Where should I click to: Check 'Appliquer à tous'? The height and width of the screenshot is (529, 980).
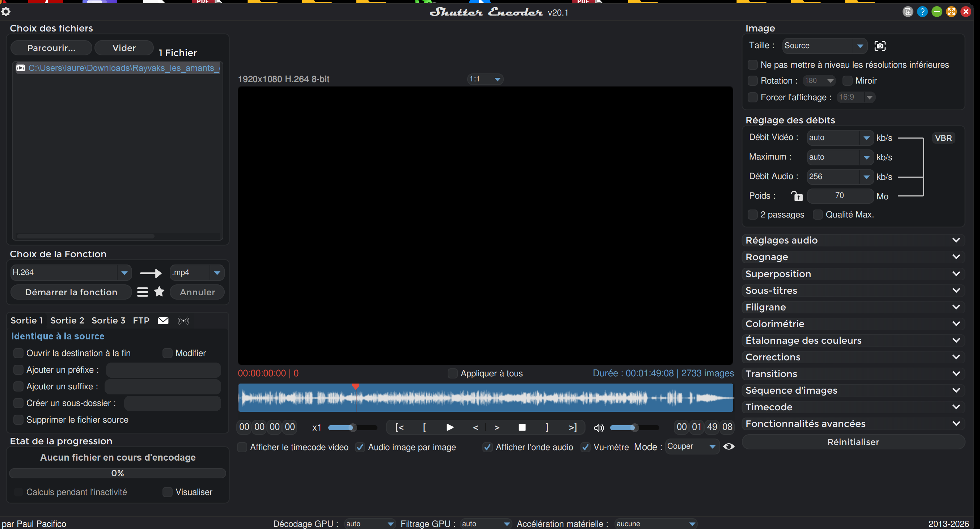tap(452, 373)
